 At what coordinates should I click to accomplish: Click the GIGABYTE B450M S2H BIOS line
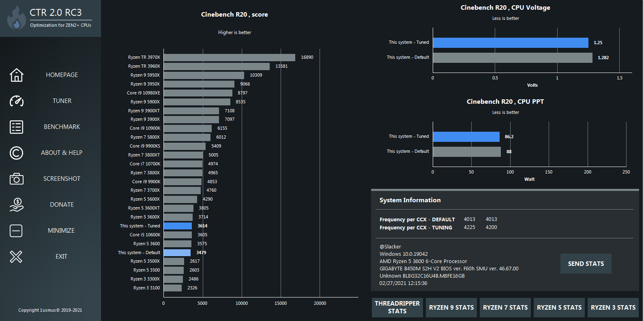click(449, 269)
